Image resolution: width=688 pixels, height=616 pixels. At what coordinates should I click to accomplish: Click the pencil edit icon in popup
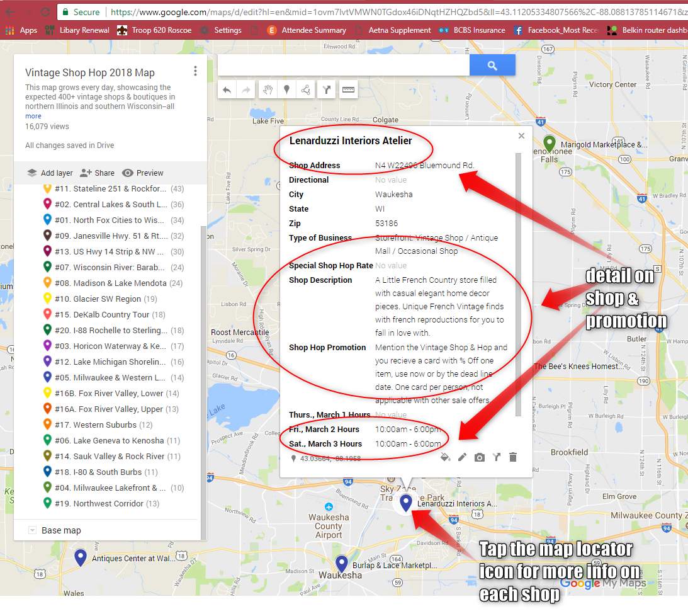(x=462, y=457)
